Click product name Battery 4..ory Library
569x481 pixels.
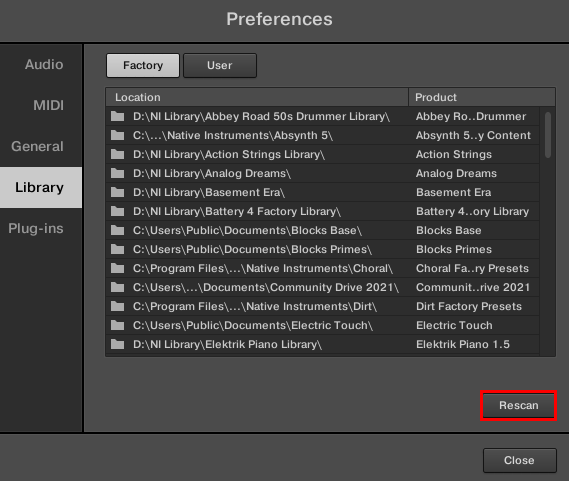point(472,211)
